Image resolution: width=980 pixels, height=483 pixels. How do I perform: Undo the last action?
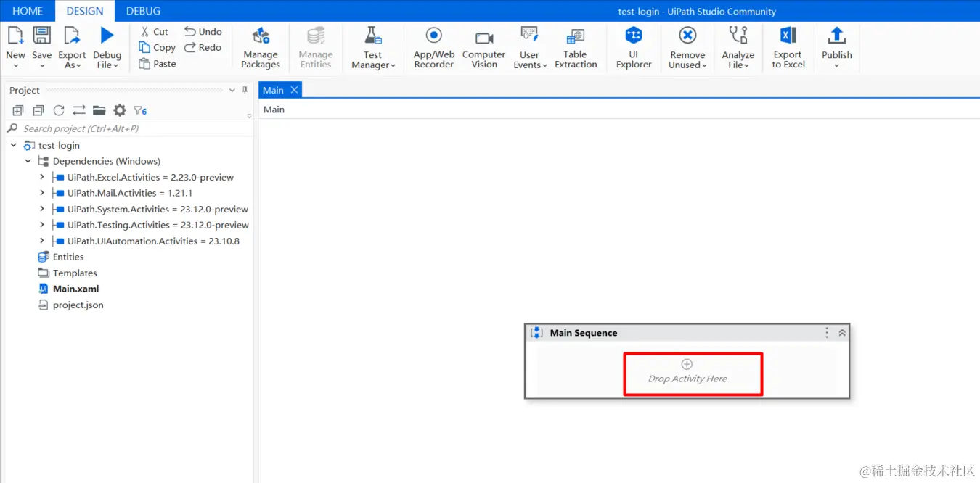pyautogui.click(x=203, y=32)
